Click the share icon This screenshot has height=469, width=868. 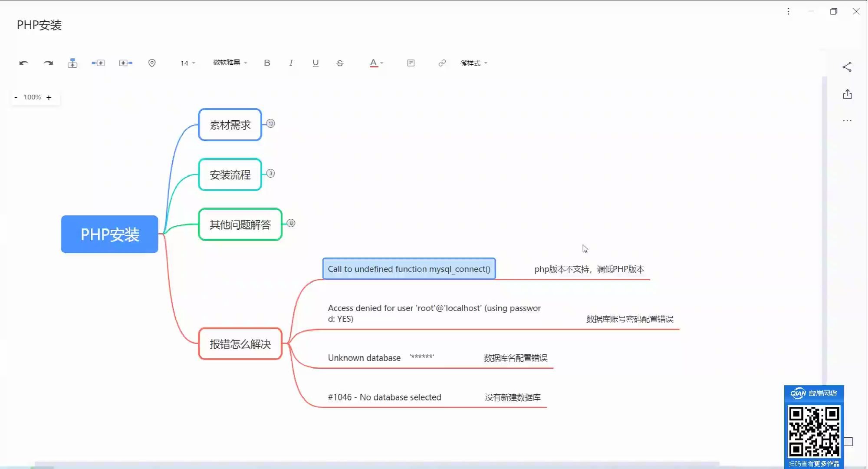coord(847,67)
